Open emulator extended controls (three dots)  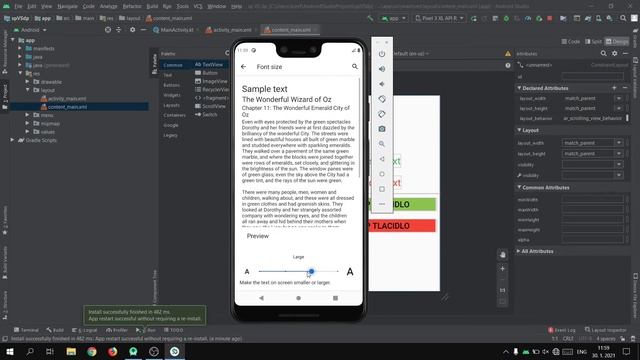(382, 204)
